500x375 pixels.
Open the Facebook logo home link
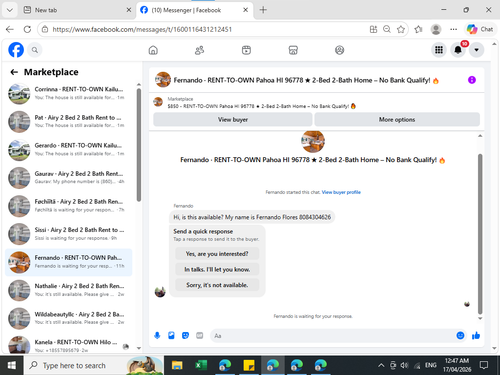[x=16, y=50]
